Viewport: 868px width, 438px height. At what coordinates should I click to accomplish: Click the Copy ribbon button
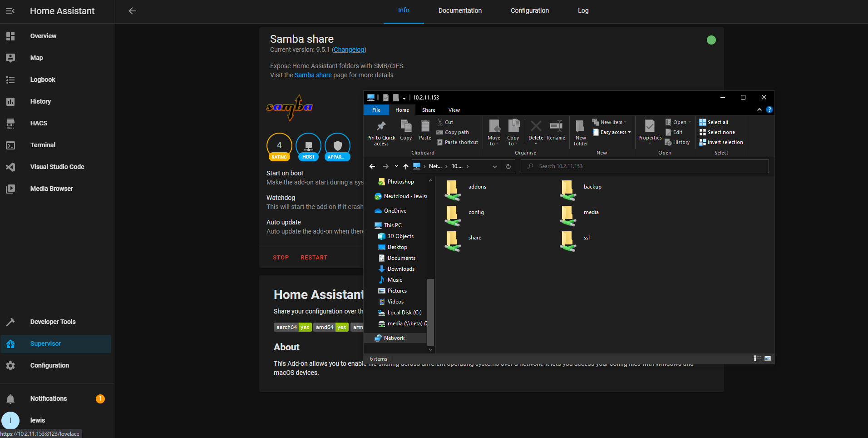(x=406, y=130)
